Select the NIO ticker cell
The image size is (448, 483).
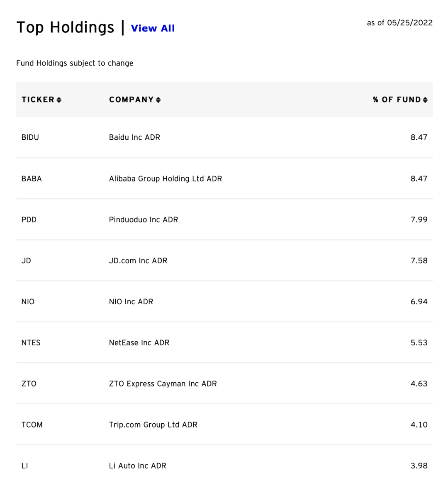28,302
